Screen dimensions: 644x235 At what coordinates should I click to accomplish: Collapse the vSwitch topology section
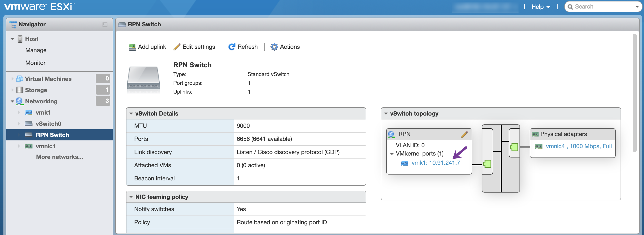(x=386, y=114)
